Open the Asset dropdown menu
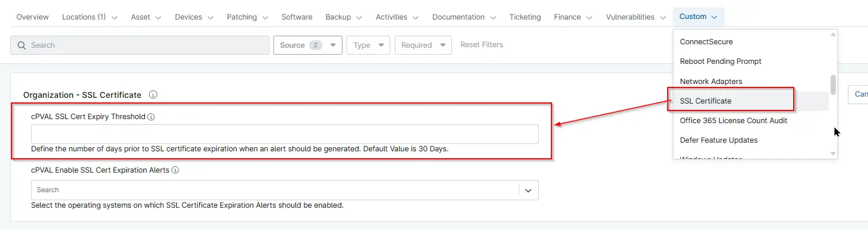The image size is (868, 229). click(x=146, y=17)
